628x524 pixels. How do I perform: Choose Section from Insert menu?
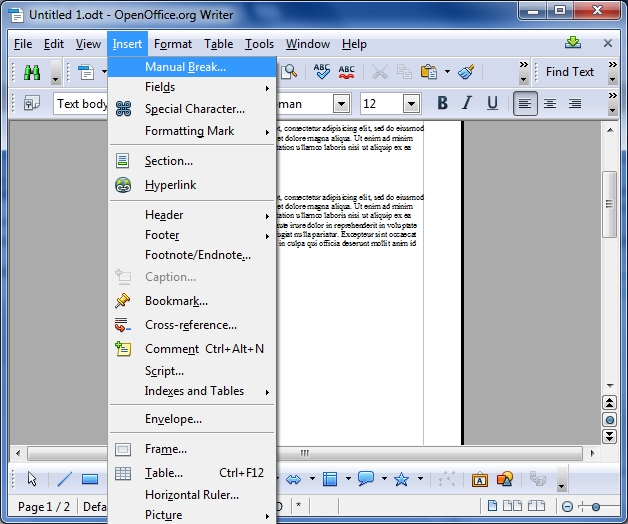point(192,161)
